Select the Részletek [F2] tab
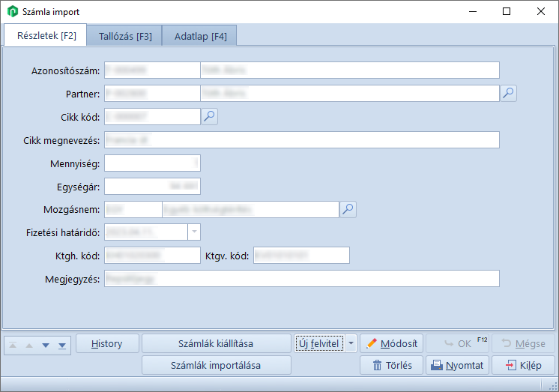The height and width of the screenshot is (392, 559). (46, 35)
